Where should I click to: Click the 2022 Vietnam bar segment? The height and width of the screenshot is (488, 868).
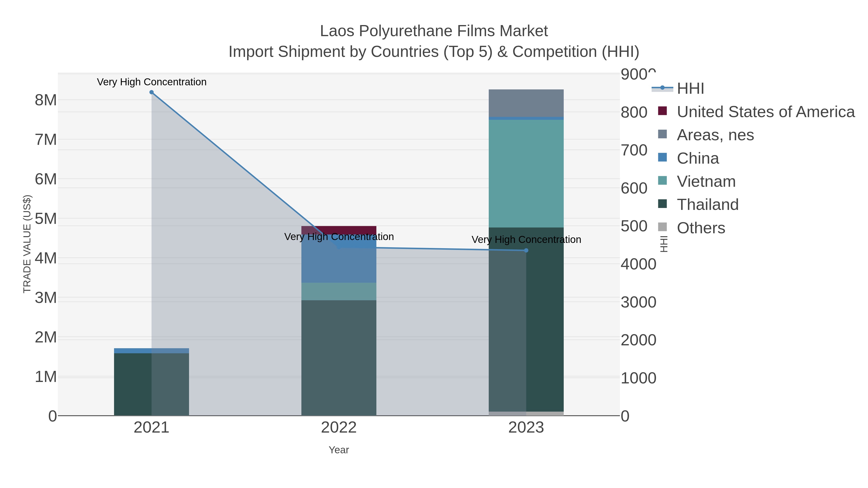pos(339,291)
